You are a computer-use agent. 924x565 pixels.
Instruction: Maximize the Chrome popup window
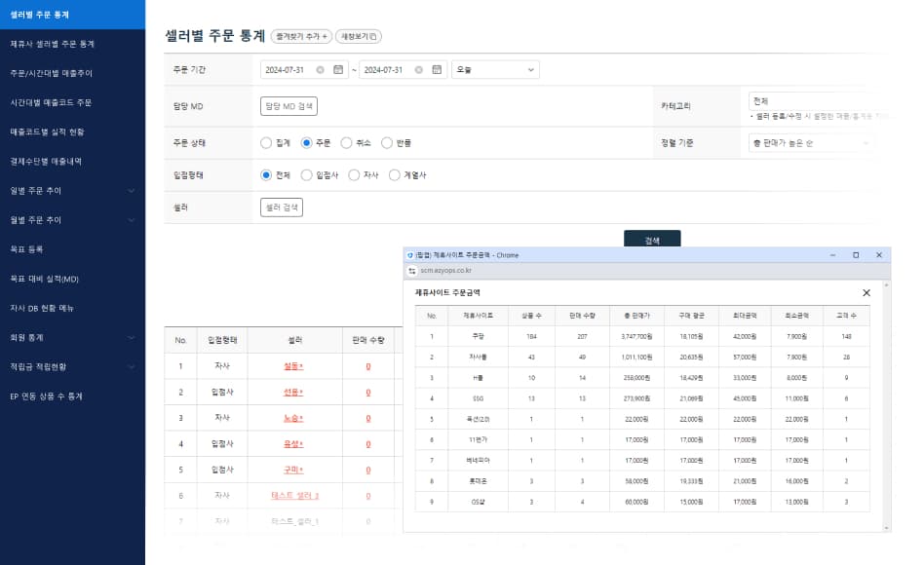856,255
